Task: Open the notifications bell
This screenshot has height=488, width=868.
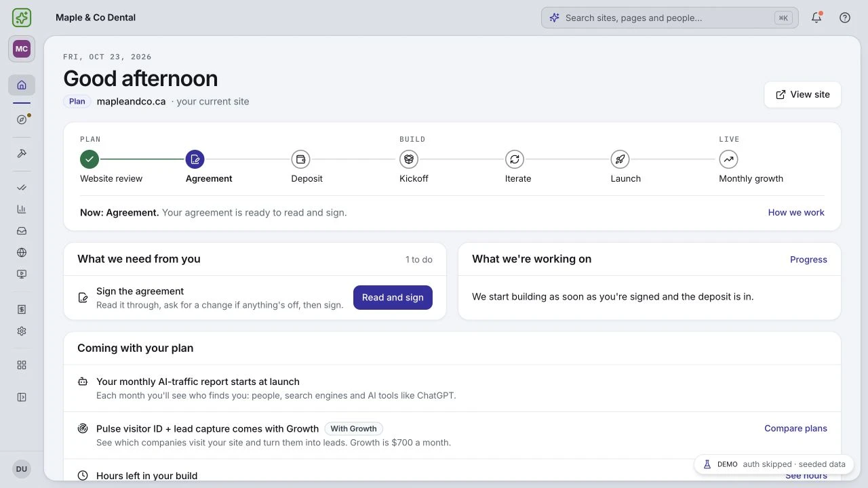Action: point(816,18)
